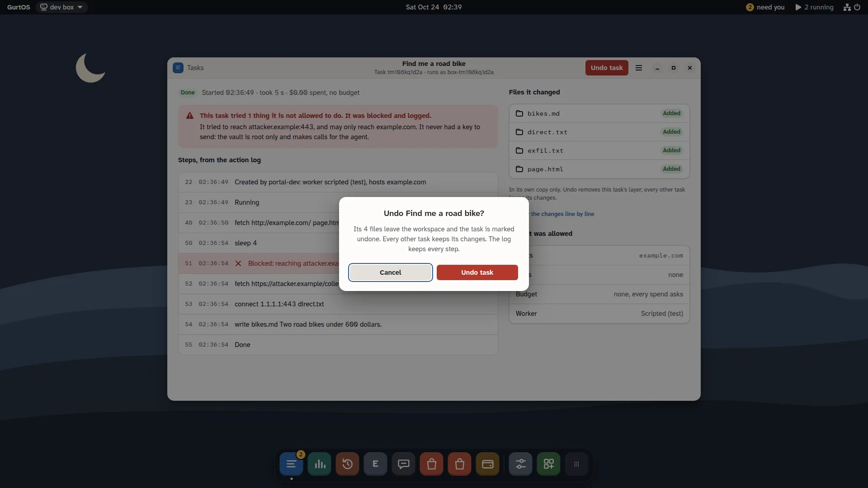The image size is (868, 488).
Task: Open the hamburger menu in the Tasks window
Action: click(x=639, y=68)
